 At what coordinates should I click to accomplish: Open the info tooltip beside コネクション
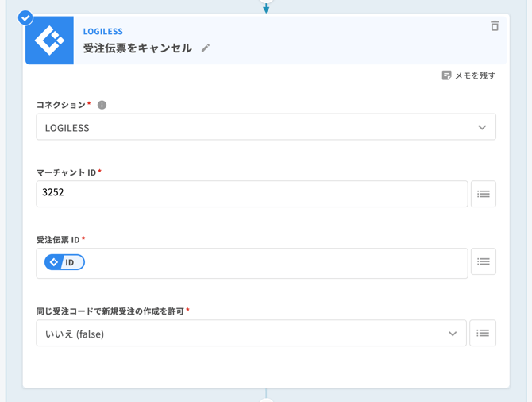102,105
